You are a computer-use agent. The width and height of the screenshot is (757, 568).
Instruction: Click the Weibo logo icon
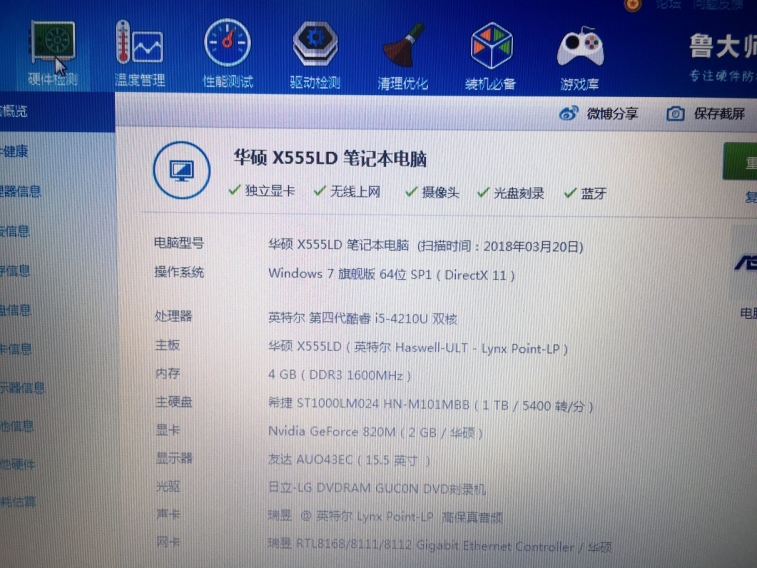[569, 114]
